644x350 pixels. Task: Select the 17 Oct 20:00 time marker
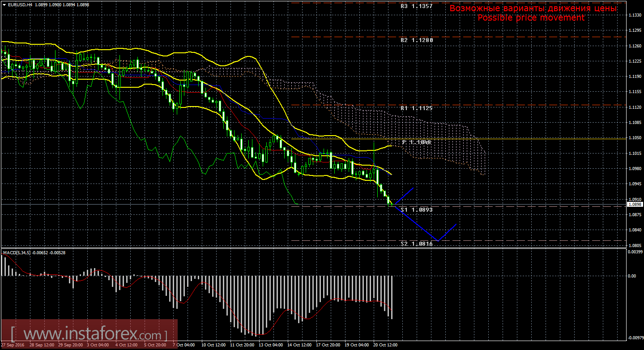[x=328, y=345]
